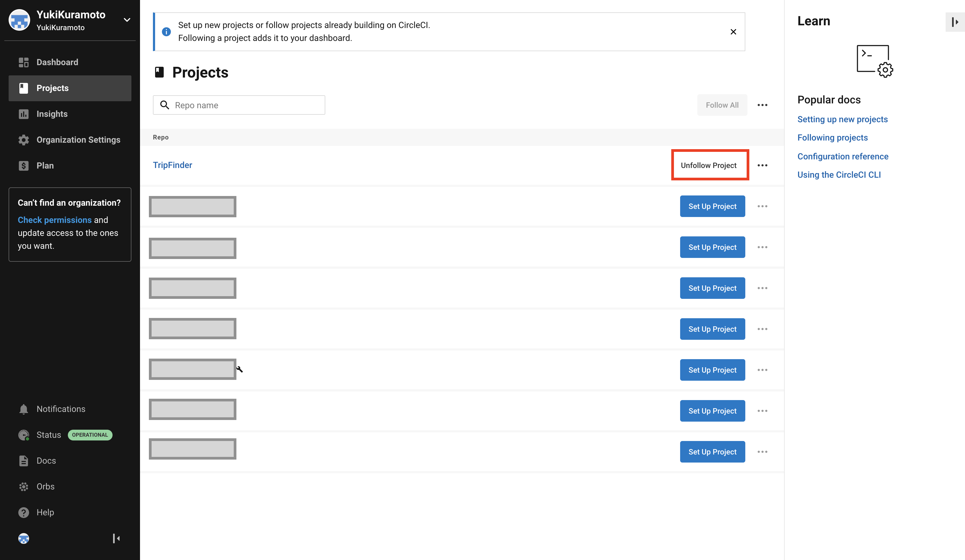Click the Plan dollar icon
This screenshot has width=965, height=560.
tap(24, 166)
